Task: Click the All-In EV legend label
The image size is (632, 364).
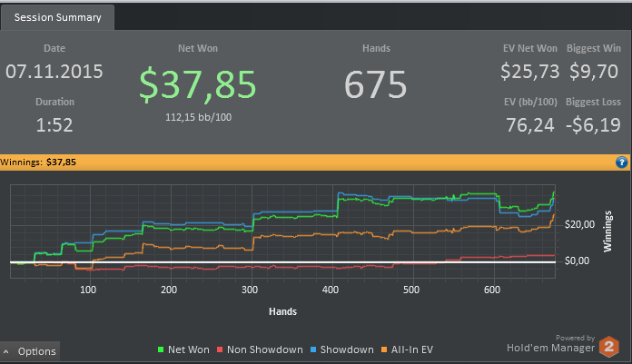Action: 412,349
